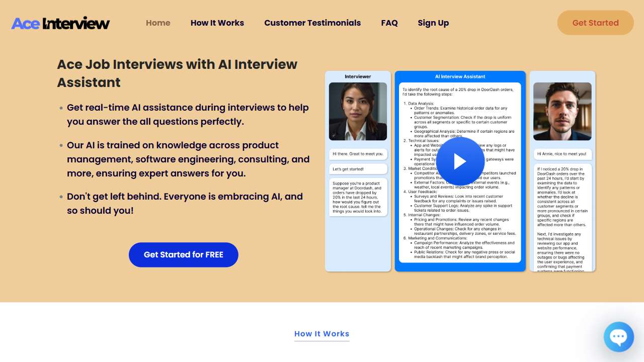Click the orange Get Started button
The image size is (644, 362).
tap(595, 23)
